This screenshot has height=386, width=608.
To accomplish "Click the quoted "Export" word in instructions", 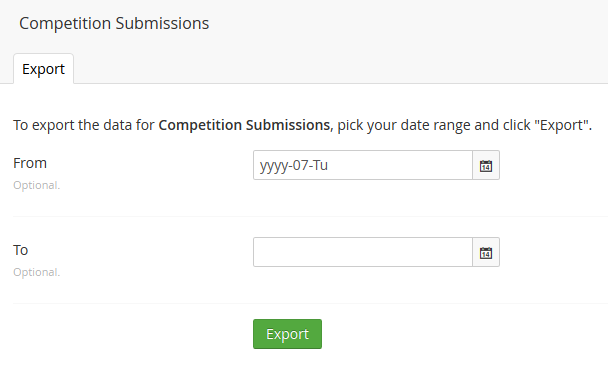I will (x=562, y=125).
